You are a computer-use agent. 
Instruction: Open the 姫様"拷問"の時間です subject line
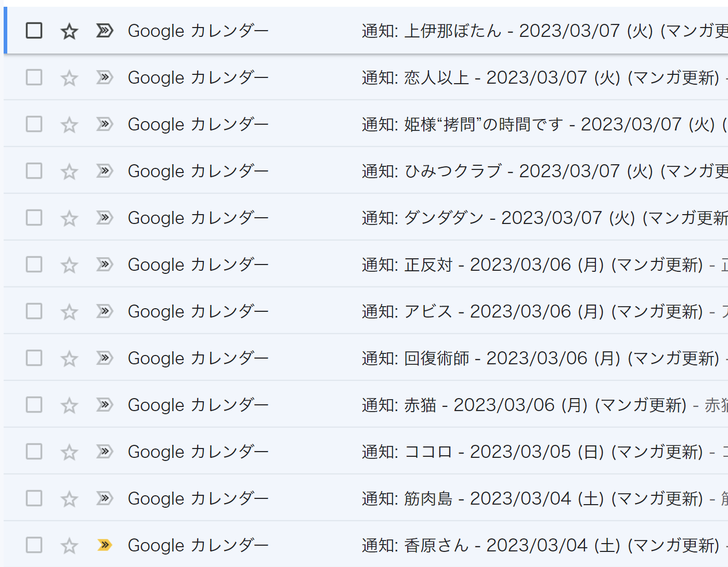click(544, 124)
